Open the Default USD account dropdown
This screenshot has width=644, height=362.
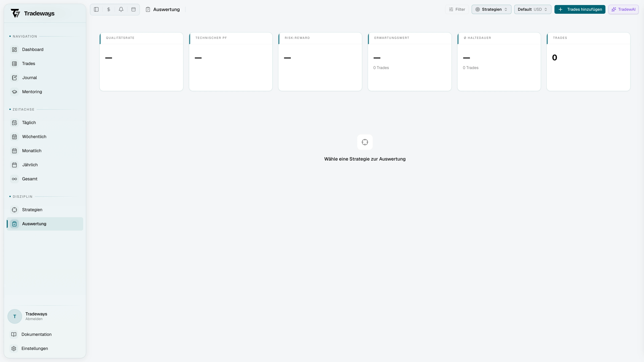pyautogui.click(x=532, y=10)
